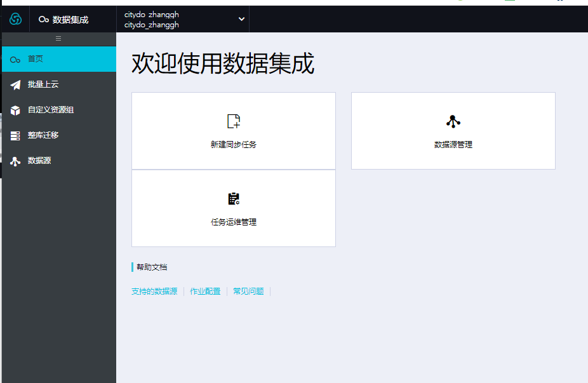Click the 数据源管理 label
Image resolution: width=588 pixels, height=383 pixels.
click(453, 145)
